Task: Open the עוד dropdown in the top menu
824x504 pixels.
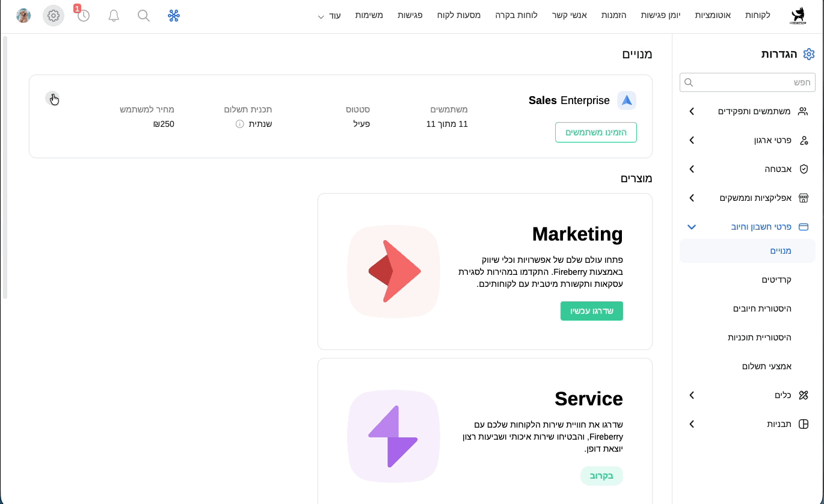Action: click(330, 16)
